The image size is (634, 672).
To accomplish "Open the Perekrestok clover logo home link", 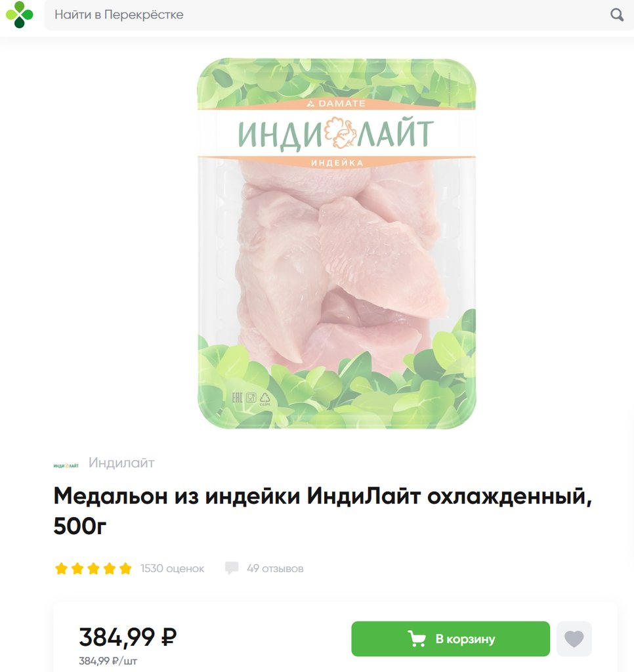I will click(x=19, y=14).
